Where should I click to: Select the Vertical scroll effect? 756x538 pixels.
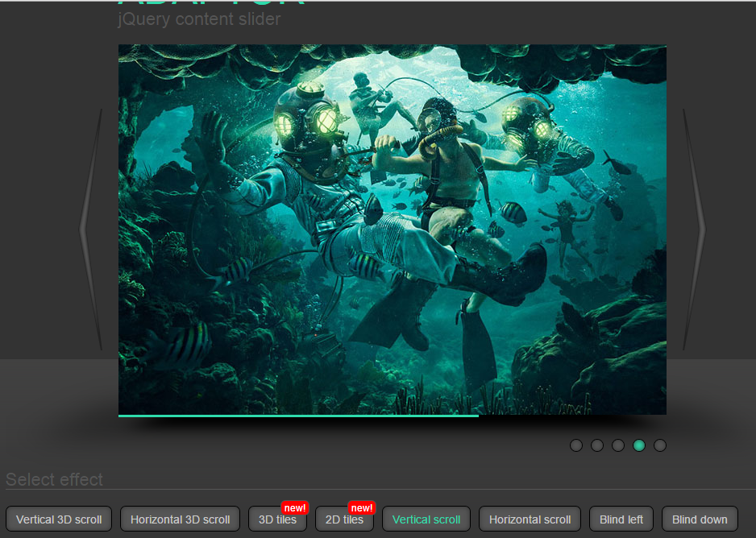pos(426,519)
